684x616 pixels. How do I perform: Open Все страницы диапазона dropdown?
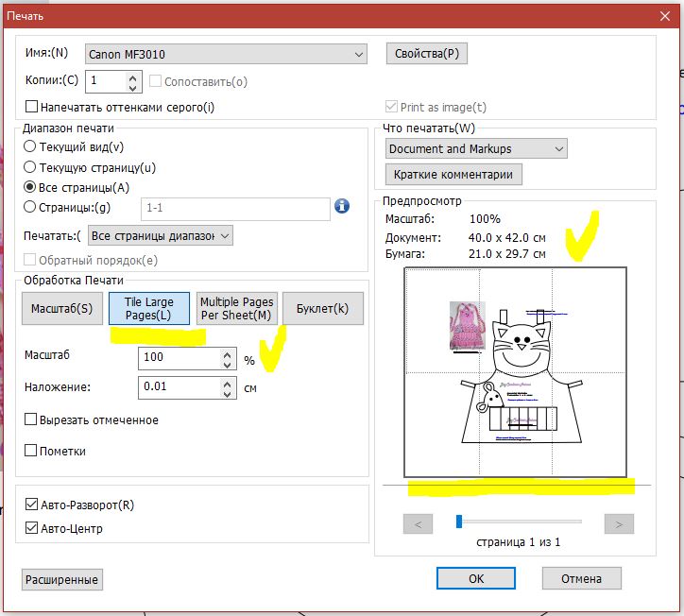point(160,236)
